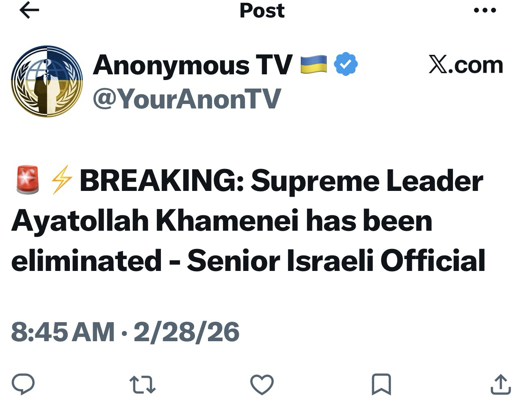The image size is (524, 420).
Task: Click the lightning bolt emoji
Action: coord(61,180)
